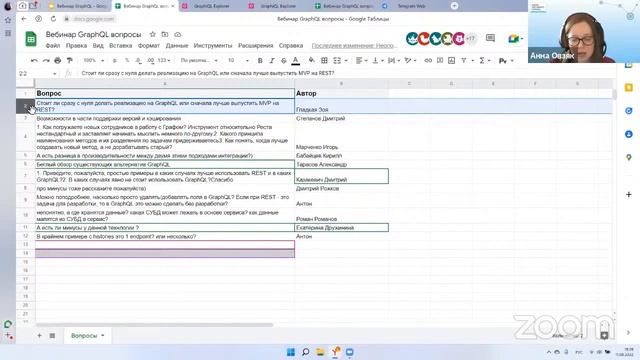Viewport: 640px width, 360px height.
Task: Open the Вид menu
Action: [98, 46]
